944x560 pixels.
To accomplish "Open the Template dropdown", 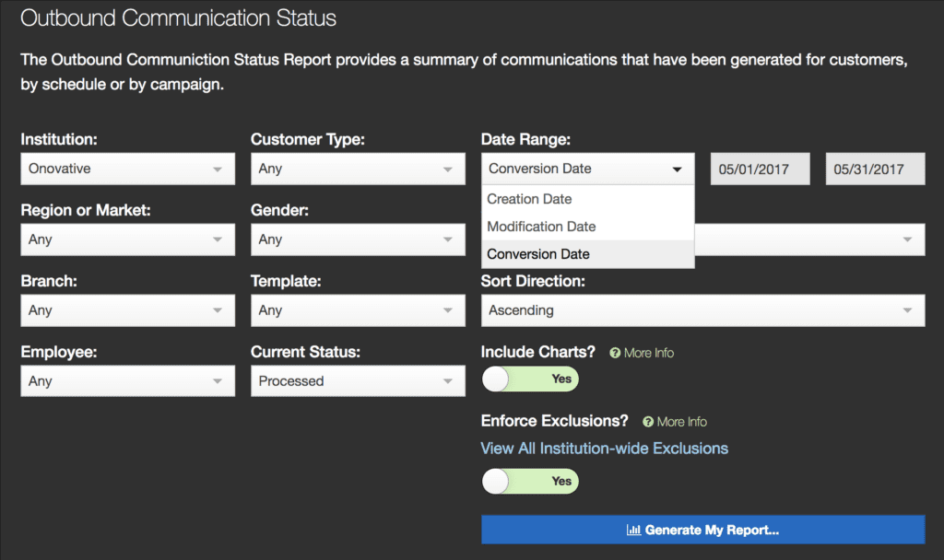I will [x=358, y=310].
